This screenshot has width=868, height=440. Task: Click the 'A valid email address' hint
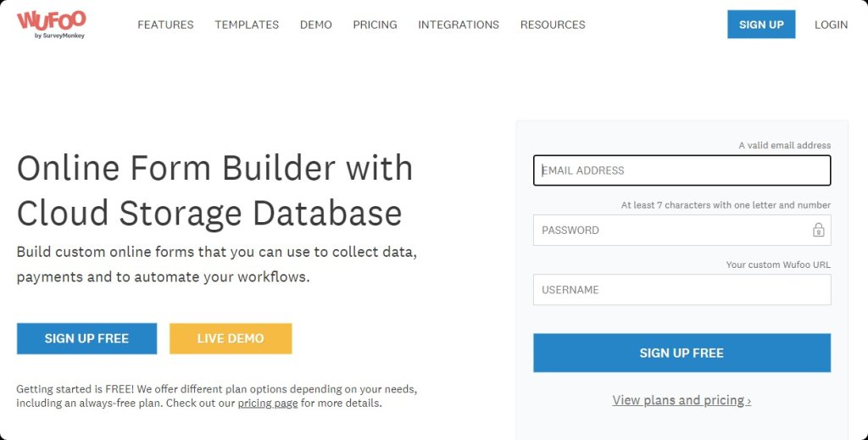click(784, 146)
